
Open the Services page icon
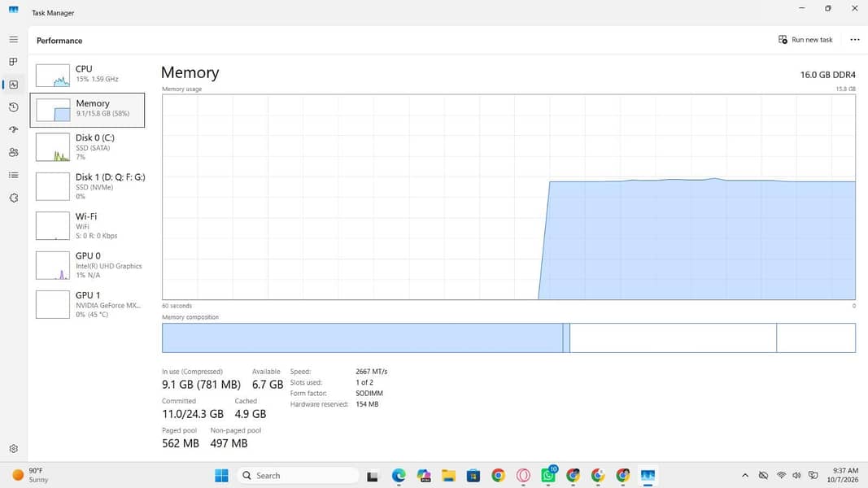[14, 198]
